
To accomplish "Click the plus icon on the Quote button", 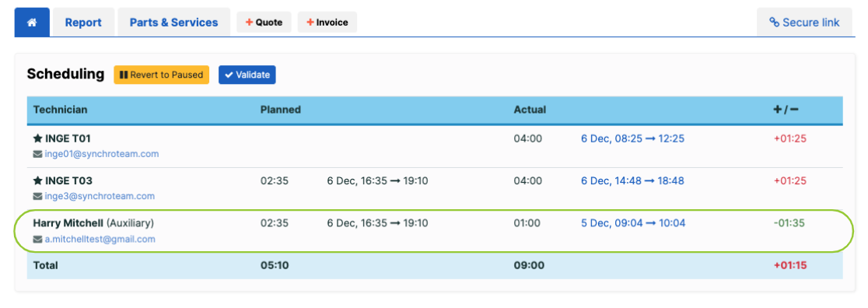I will coord(249,22).
